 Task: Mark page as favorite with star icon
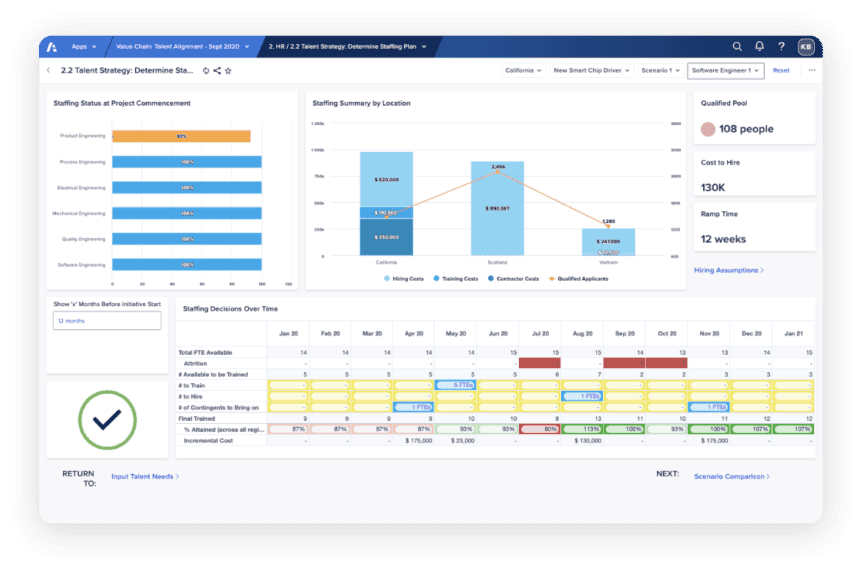228,71
